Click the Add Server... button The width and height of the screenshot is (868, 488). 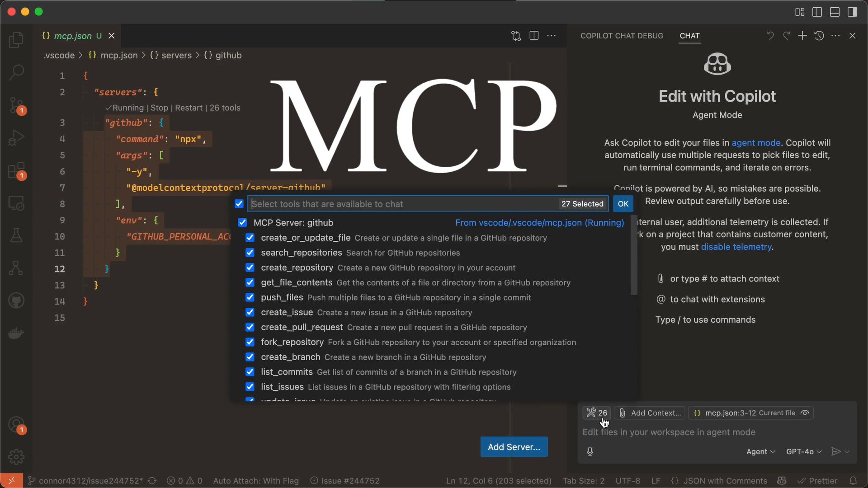514,447
